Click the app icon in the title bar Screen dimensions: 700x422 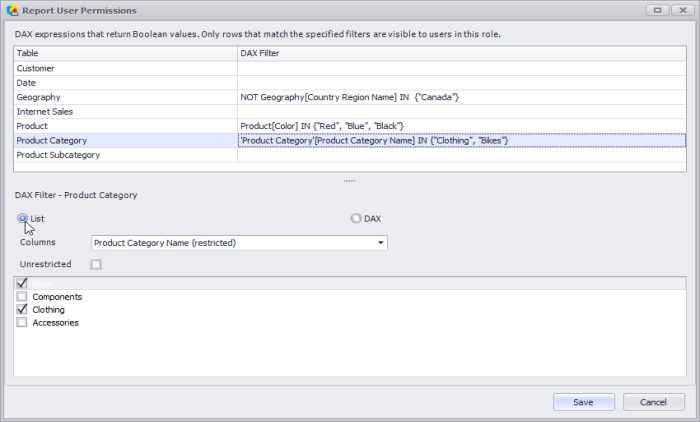pyautogui.click(x=11, y=9)
